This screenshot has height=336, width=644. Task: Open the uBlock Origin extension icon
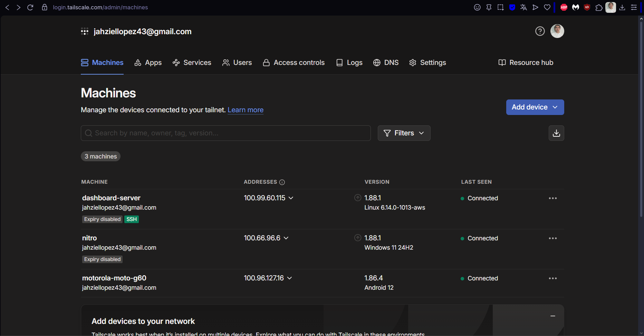587,7
